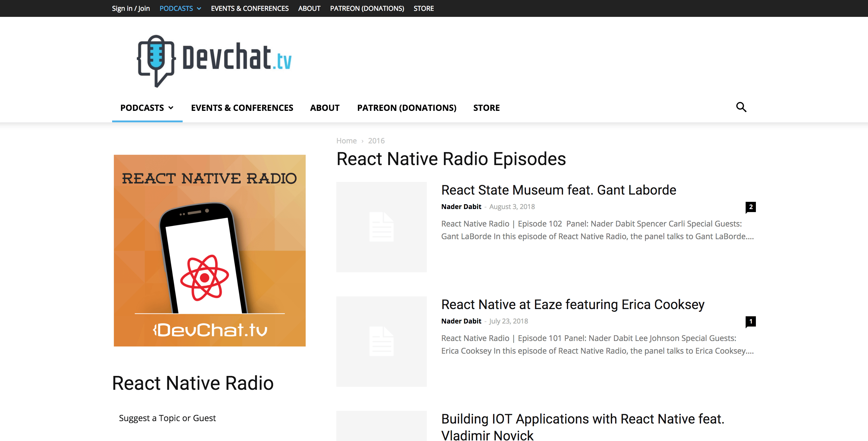Open Store in top dark bar
This screenshot has height=441, width=868.
click(x=423, y=8)
